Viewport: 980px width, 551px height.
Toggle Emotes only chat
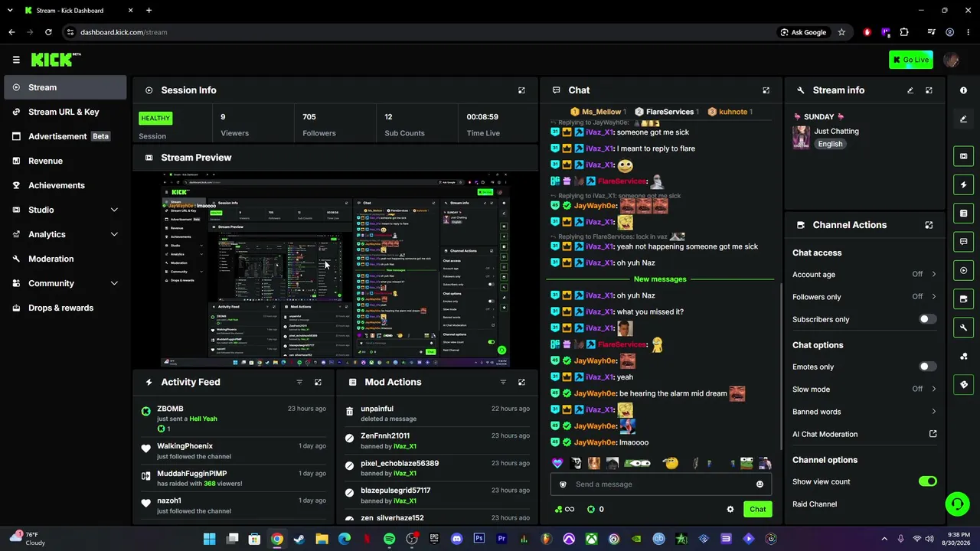point(927,367)
